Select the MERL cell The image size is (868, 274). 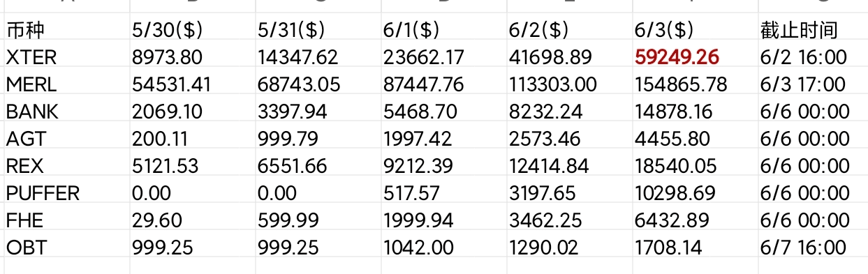(66, 84)
